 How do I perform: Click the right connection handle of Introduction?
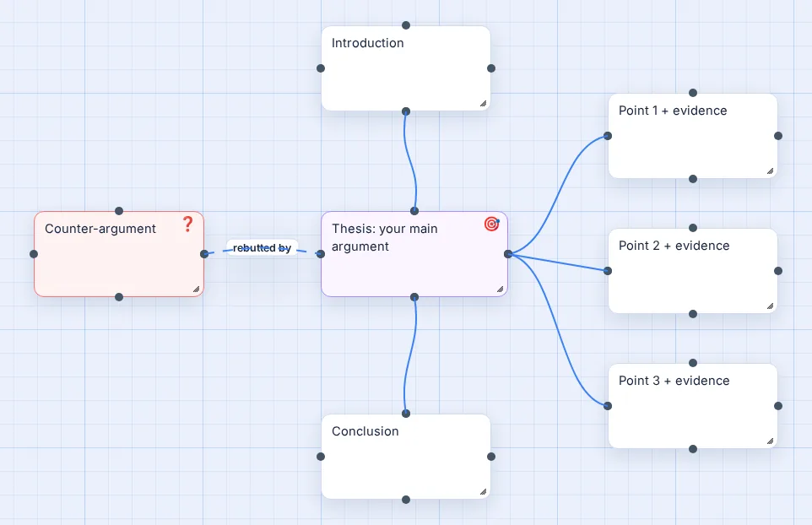(x=491, y=68)
